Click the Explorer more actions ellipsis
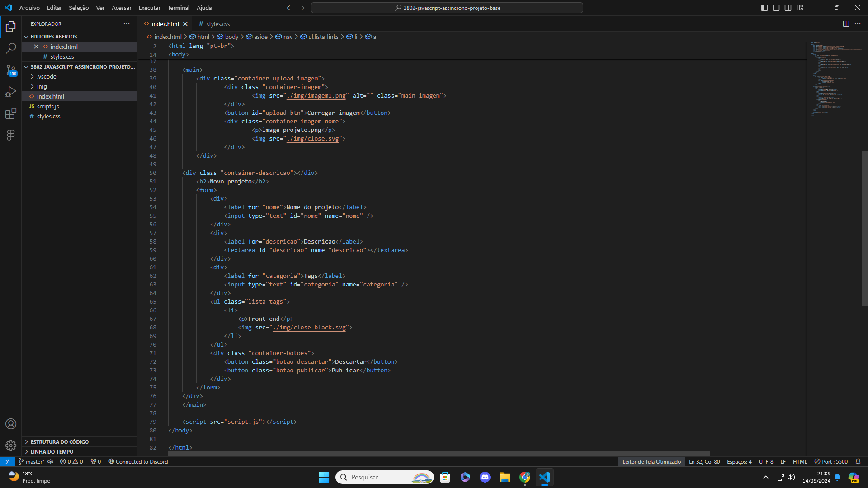Image resolution: width=868 pixels, height=488 pixels. point(127,24)
